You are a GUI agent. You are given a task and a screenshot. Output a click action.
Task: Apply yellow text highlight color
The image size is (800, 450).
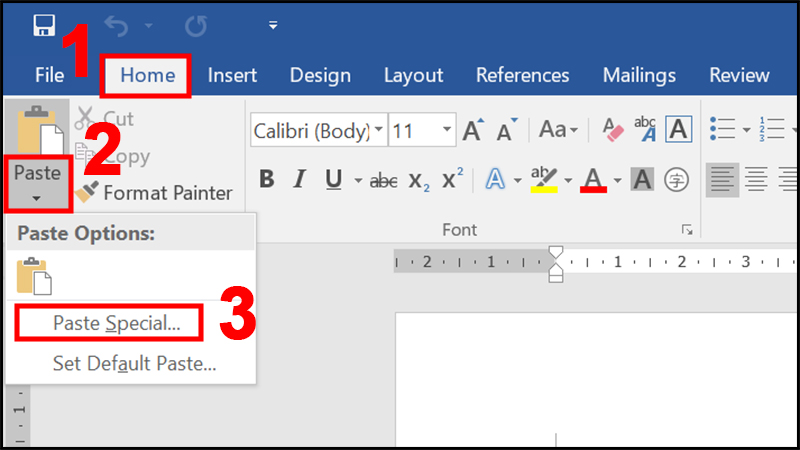coord(543,180)
